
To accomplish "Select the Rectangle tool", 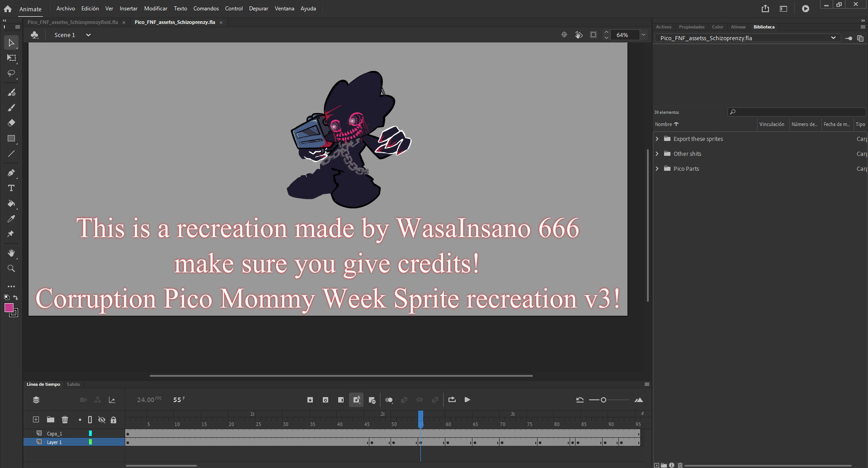I will click(x=11, y=138).
